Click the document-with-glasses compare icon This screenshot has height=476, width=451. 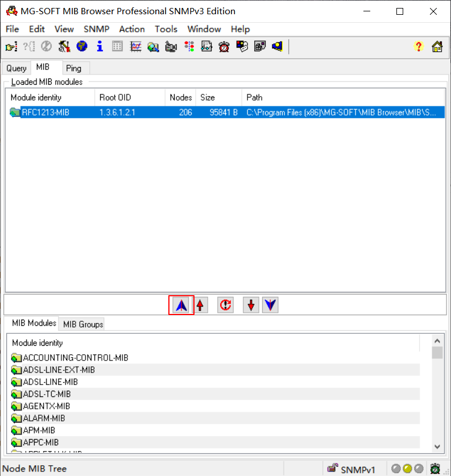pos(206,47)
